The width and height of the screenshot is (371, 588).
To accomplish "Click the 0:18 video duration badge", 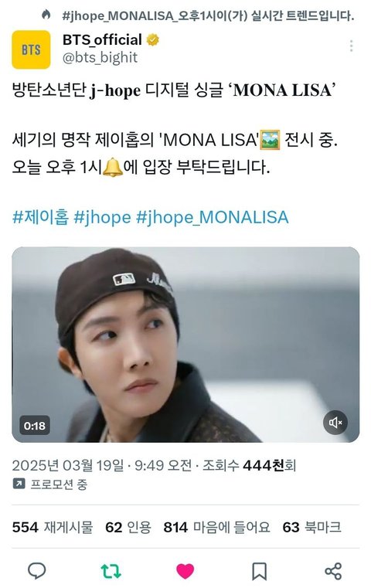I will point(35,426).
